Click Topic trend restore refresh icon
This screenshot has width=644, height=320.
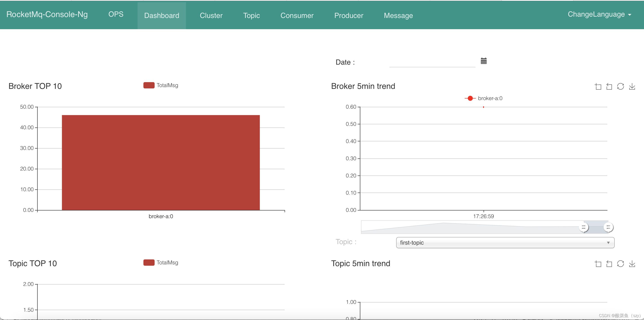coord(620,264)
